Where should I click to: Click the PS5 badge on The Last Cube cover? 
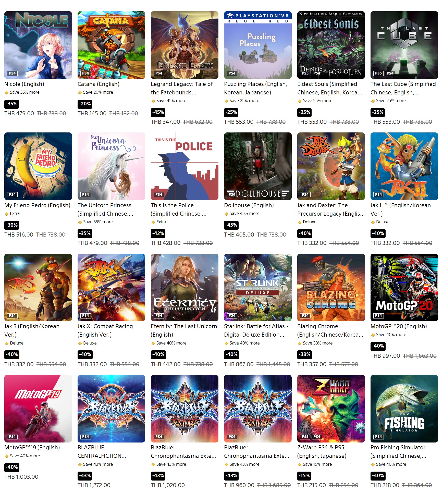click(x=378, y=73)
